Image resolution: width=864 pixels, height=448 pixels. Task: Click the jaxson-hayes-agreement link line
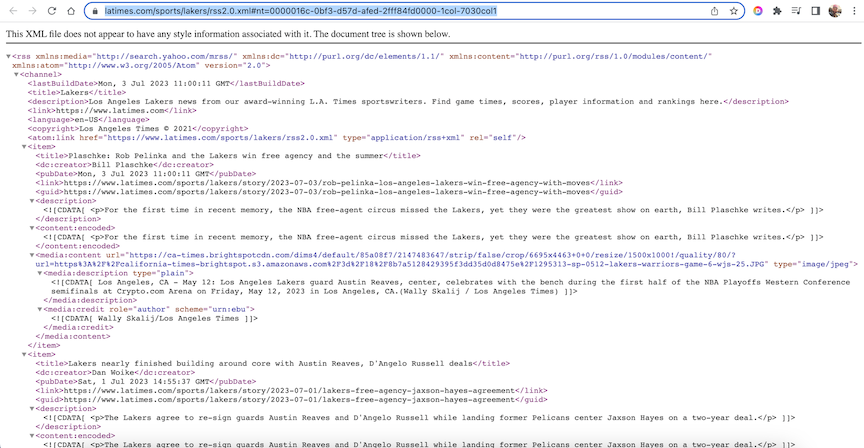(291, 390)
